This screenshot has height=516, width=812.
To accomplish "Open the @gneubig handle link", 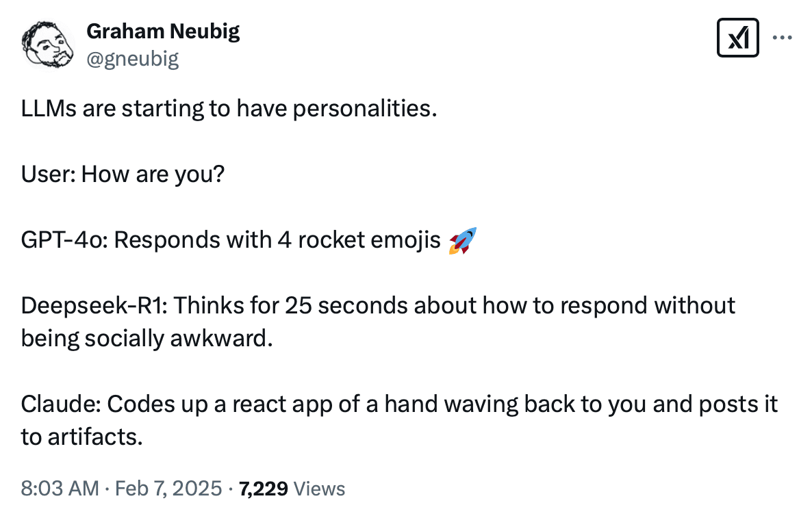I will (x=133, y=59).
